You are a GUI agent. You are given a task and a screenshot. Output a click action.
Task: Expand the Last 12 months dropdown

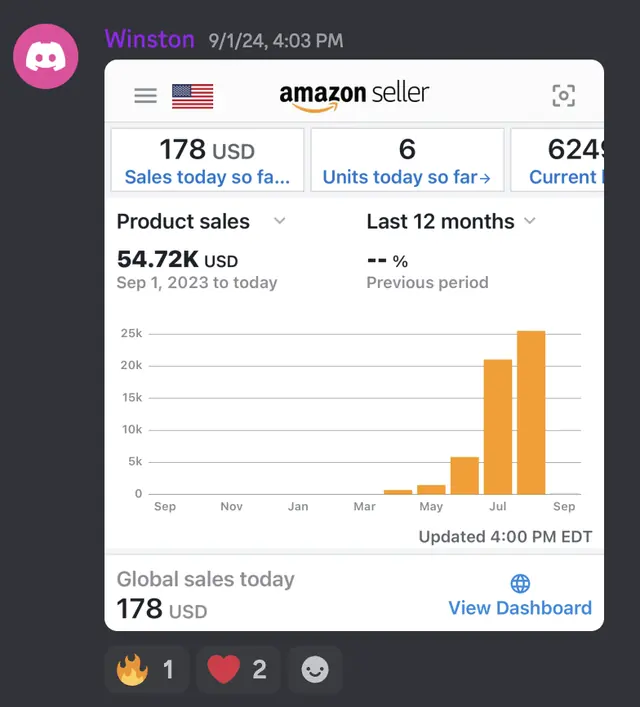530,221
